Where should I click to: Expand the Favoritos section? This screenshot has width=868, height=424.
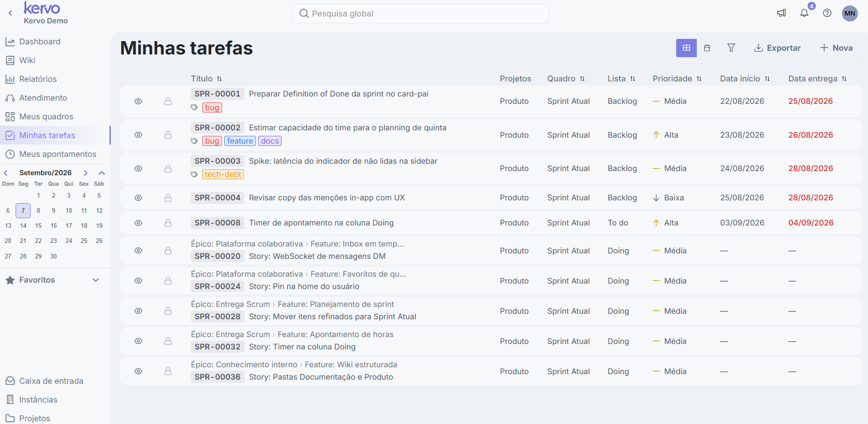[96, 280]
